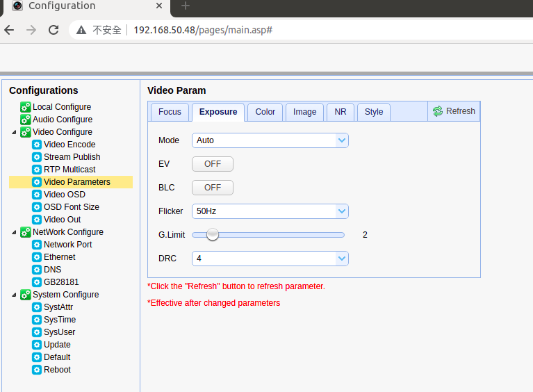Image resolution: width=533 pixels, height=392 pixels.
Task: Switch to the Focus tab
Action: click(x=170, y=112)
